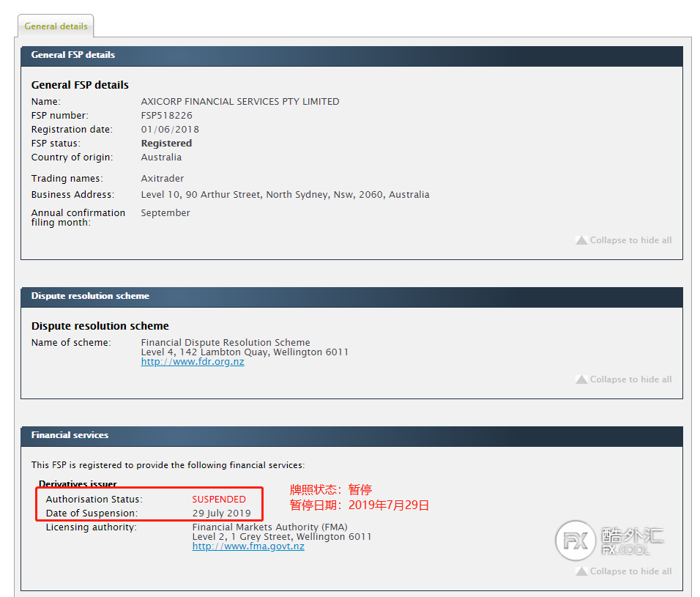
Task: Click the suspension date 29 July 2019
Action: (x=221, y=513)
